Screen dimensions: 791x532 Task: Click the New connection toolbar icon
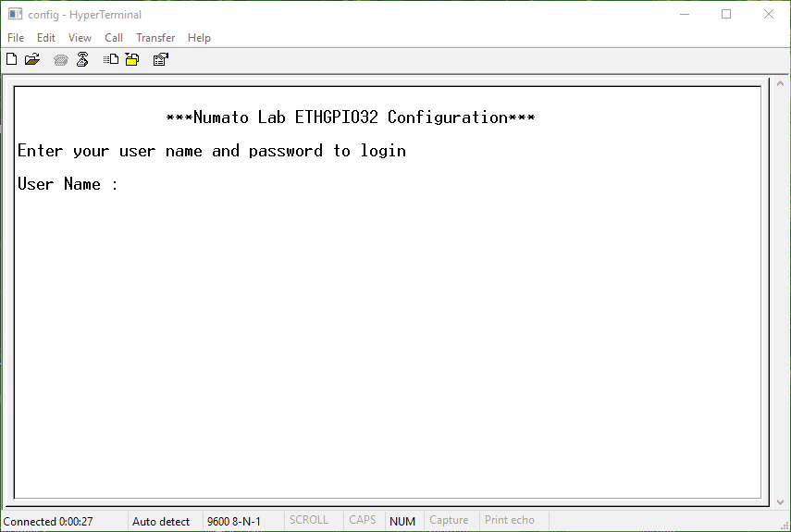[x=11, y=60]
